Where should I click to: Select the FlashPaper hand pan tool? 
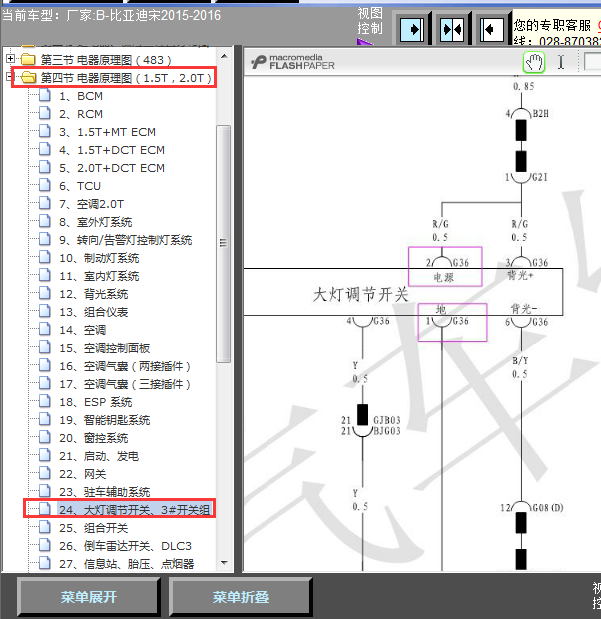click(x=534, y=62)
